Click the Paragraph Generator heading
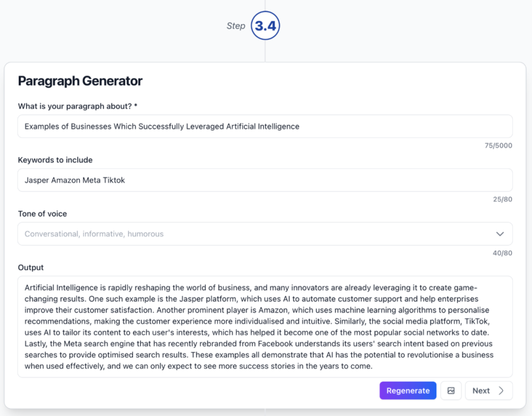The width and height of the screenshot is (532, 416). 80,81
